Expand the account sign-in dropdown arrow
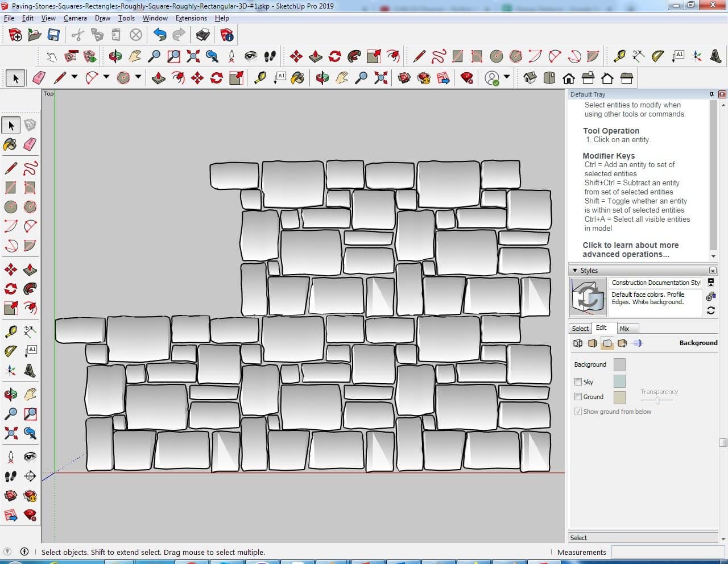Viewport: 728px width, 564px height. pyautogui.click(x=506, y=77)
